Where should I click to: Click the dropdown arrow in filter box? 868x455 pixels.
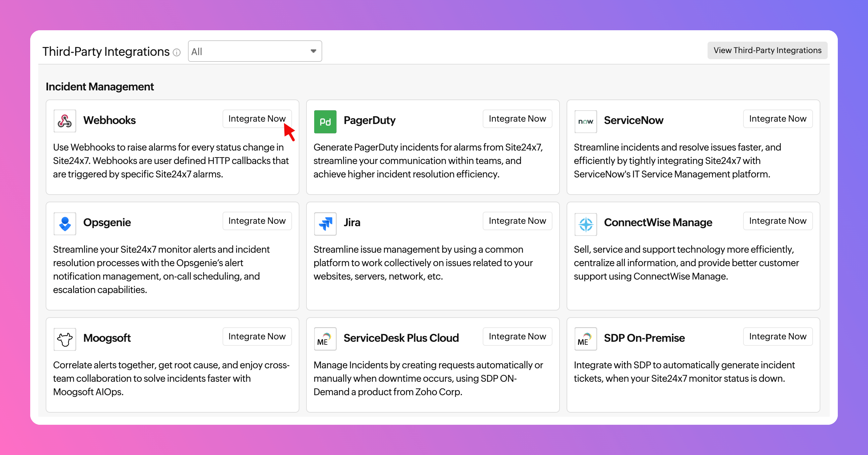tap(313, 51)
